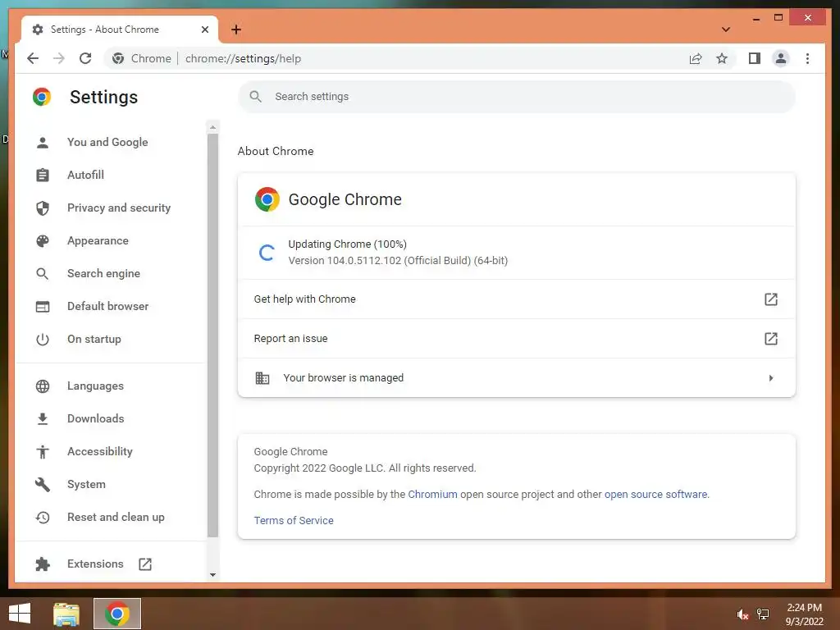
Task: Open Report an issue
Action: [x=517, y=339]
